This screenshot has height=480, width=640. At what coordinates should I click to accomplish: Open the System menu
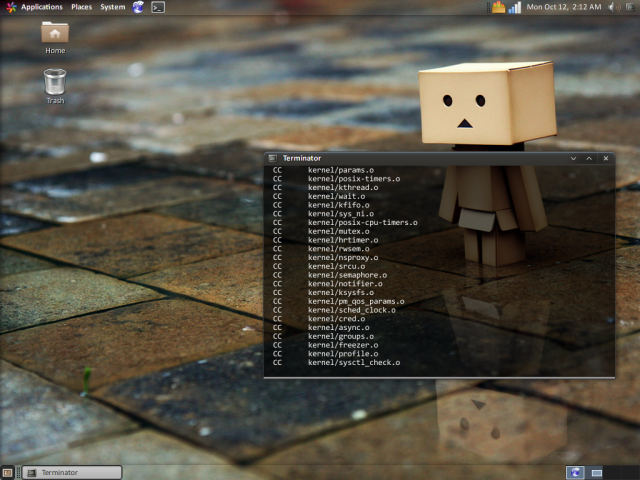(113, 7)
